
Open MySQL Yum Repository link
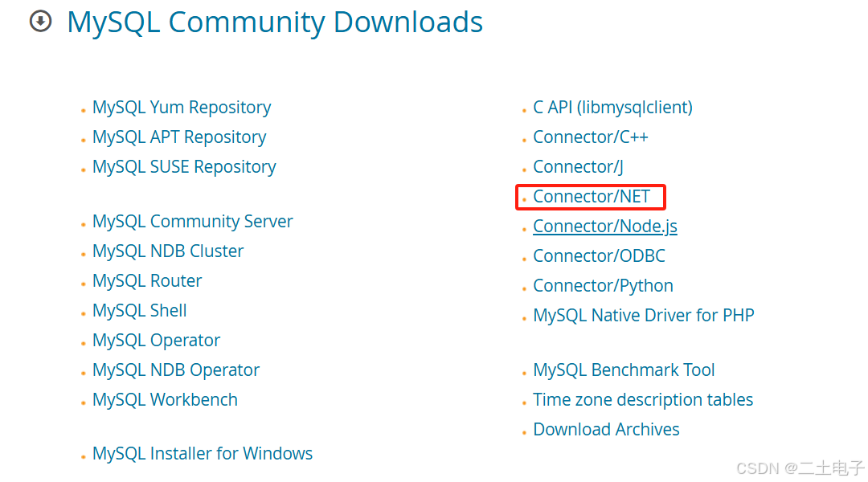pyautogui.click(x=182, y=108)
